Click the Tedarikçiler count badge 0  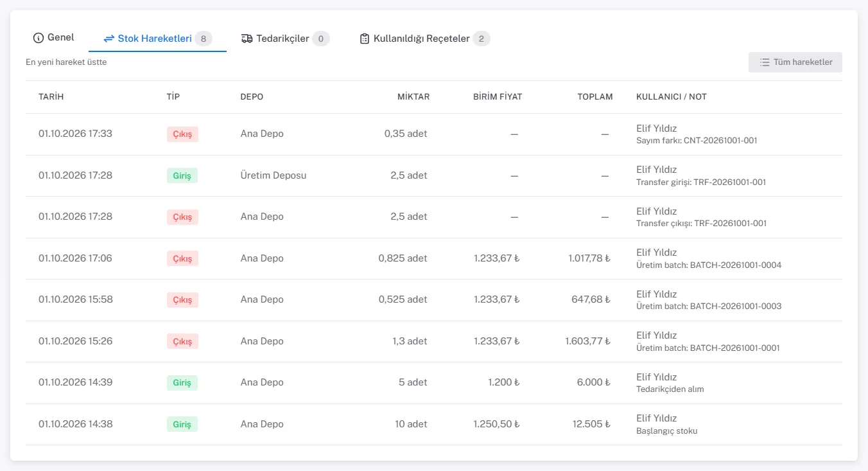321,39
